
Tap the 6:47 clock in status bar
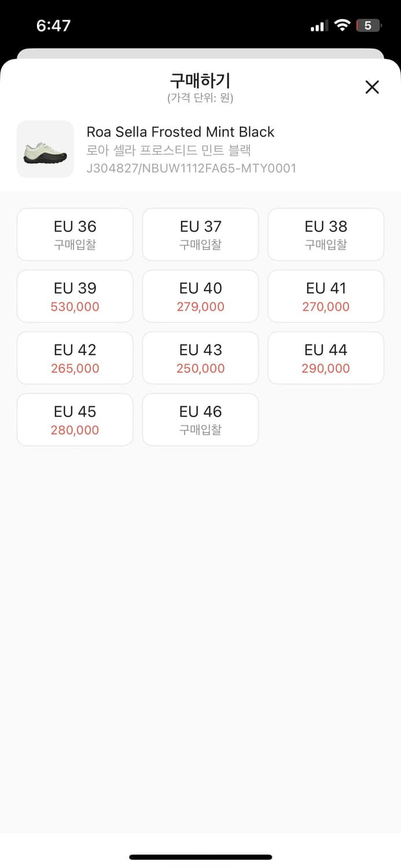pyautogui.click(x=53, y=25)
